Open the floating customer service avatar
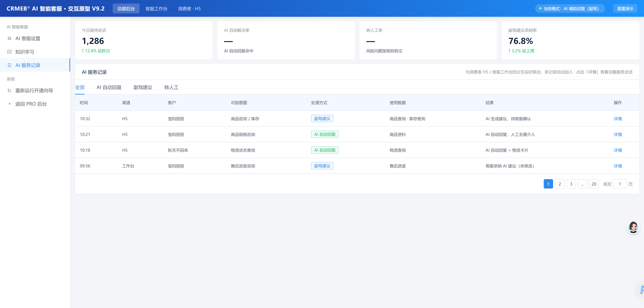Image resolution: width=644 pixels, height=308 pixels. click(633, 227)
